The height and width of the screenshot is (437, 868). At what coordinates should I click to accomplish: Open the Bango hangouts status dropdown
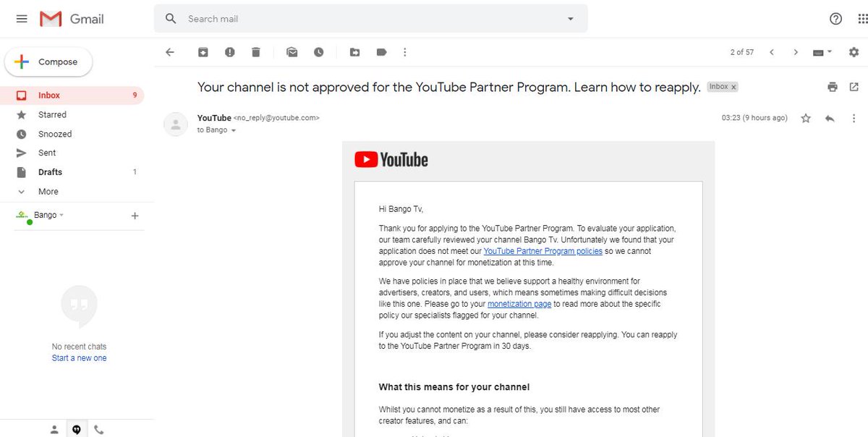point(48,215)
